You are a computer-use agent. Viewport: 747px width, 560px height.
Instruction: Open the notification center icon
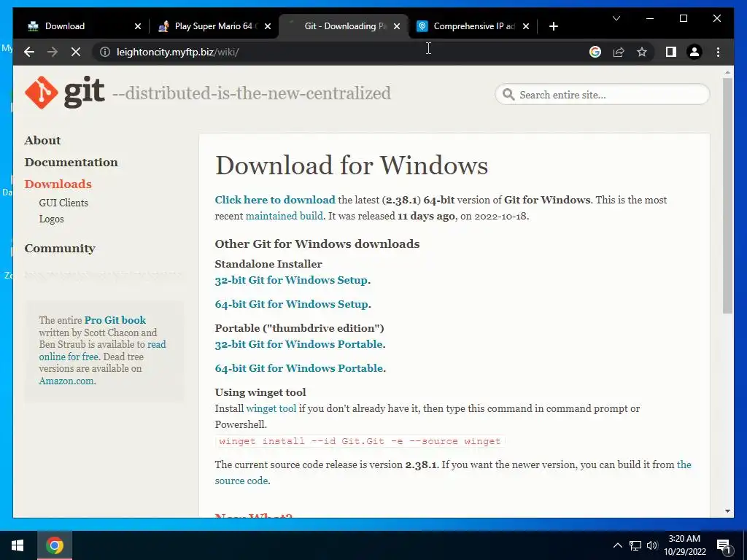point(724,545)
